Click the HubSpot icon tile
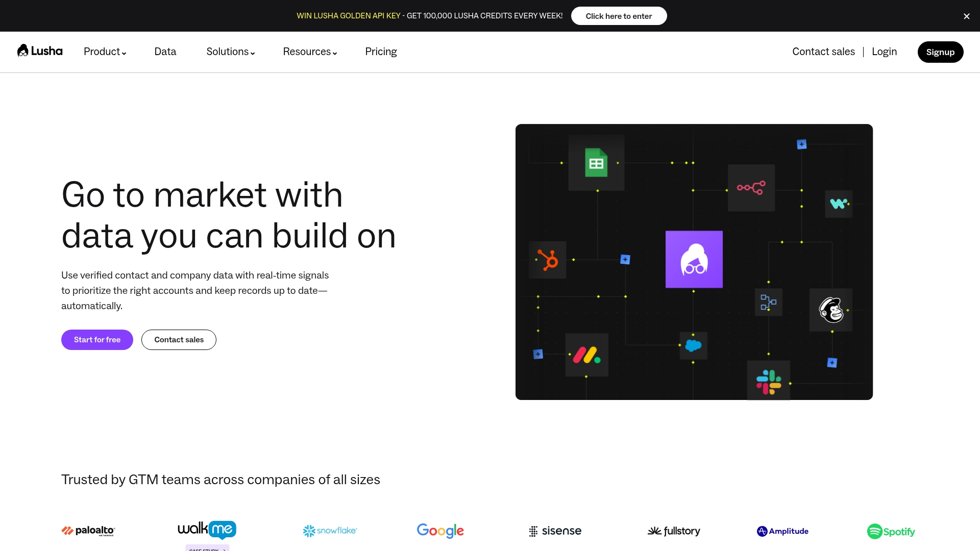 pos(548,260)
